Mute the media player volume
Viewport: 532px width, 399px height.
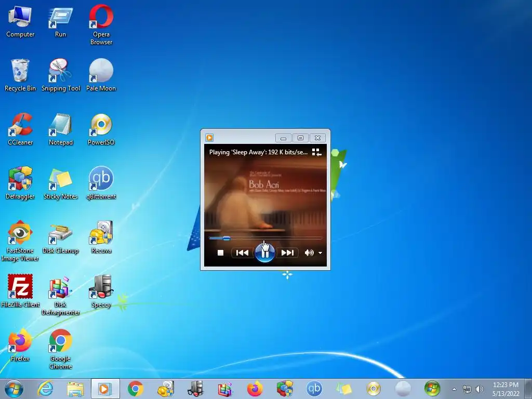[x=309, y=253]
